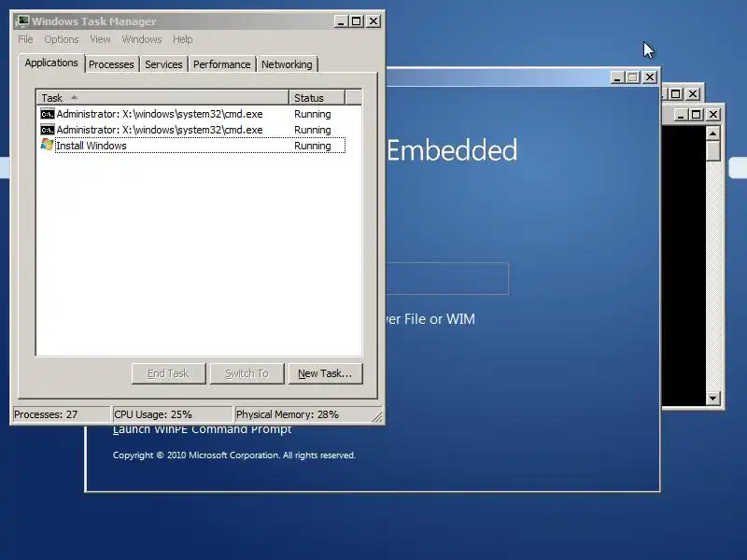Switch to the Services tab
747x560 pixels.
click(163, 64)
